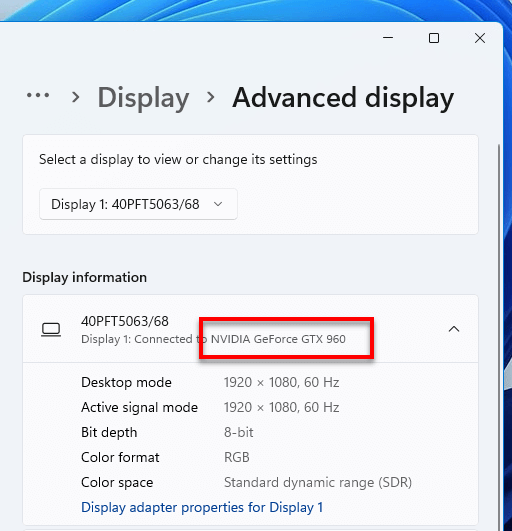This screenshot has width=512, height=531.
Task: Minimize the Settings window
Action: tap(388, 38)
